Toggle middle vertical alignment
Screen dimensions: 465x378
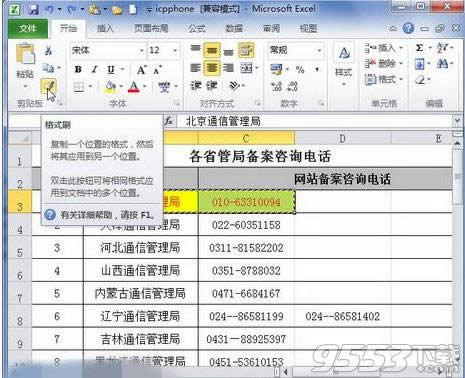212,50
